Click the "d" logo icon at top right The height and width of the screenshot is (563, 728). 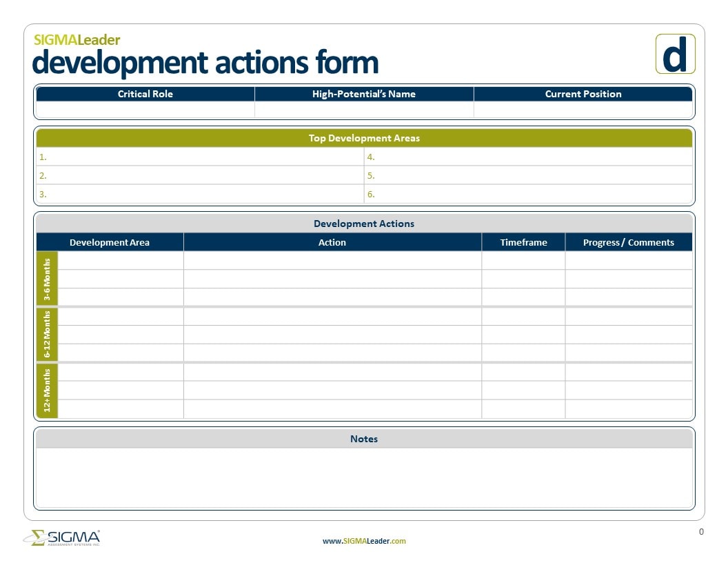click(x=674, y=54)
